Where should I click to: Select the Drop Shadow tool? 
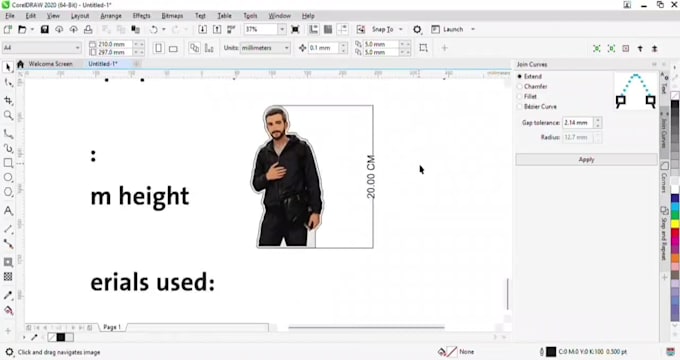point(8,262)
